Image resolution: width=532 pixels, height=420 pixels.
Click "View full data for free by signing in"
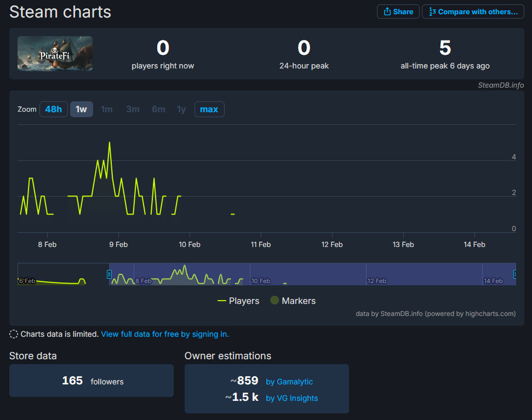pos(165,333)
